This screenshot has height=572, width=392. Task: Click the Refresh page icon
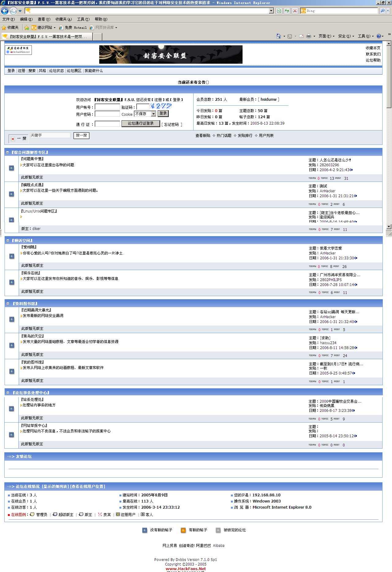[287, 11]
